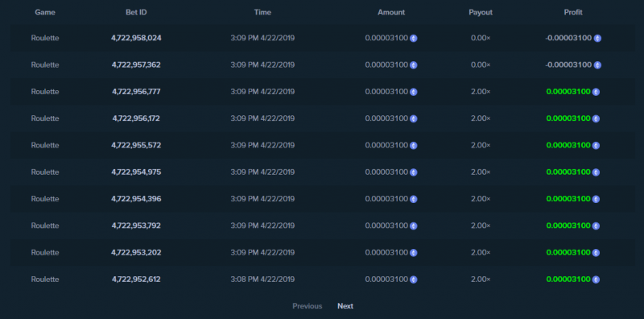Open bet ID 4,722,953,202
The height and width of the screenshot is (319, 644).
(x=136, y=252)
